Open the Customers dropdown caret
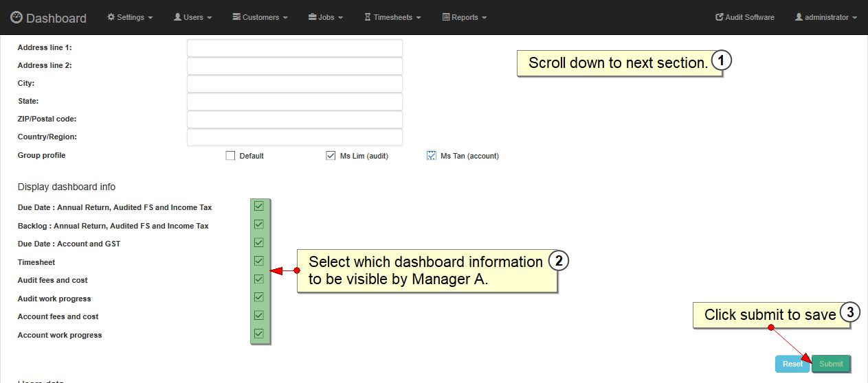 click(285, 18)
